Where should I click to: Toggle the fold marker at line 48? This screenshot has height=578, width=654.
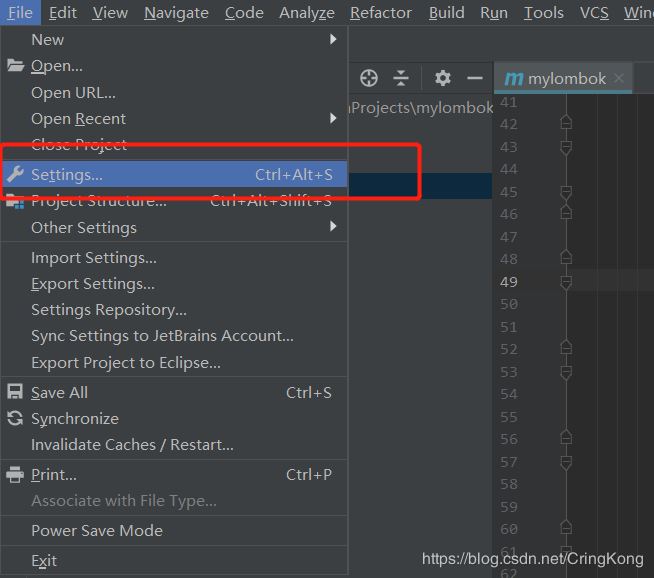tap(566, 257)
